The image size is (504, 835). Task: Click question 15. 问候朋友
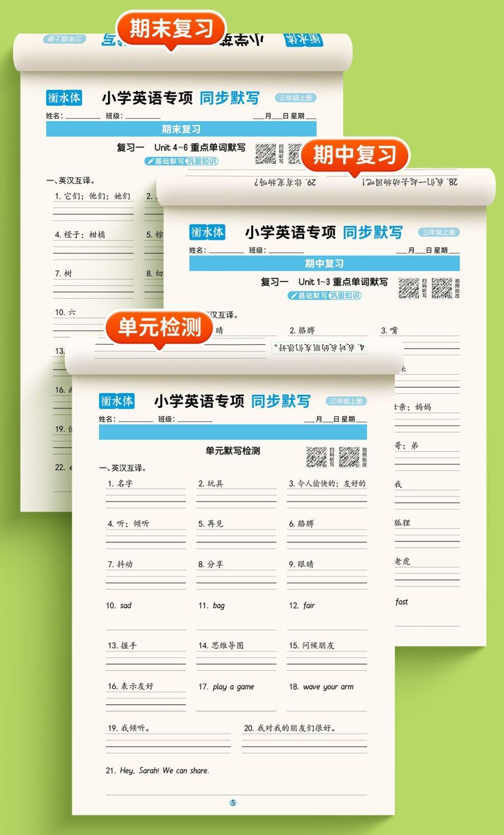[311, 646]
